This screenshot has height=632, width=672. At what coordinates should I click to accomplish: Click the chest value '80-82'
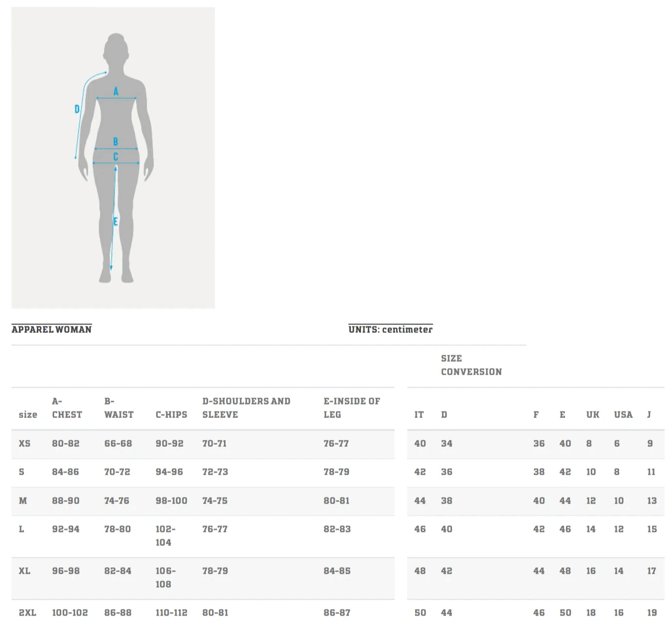(x=66, y=443)
